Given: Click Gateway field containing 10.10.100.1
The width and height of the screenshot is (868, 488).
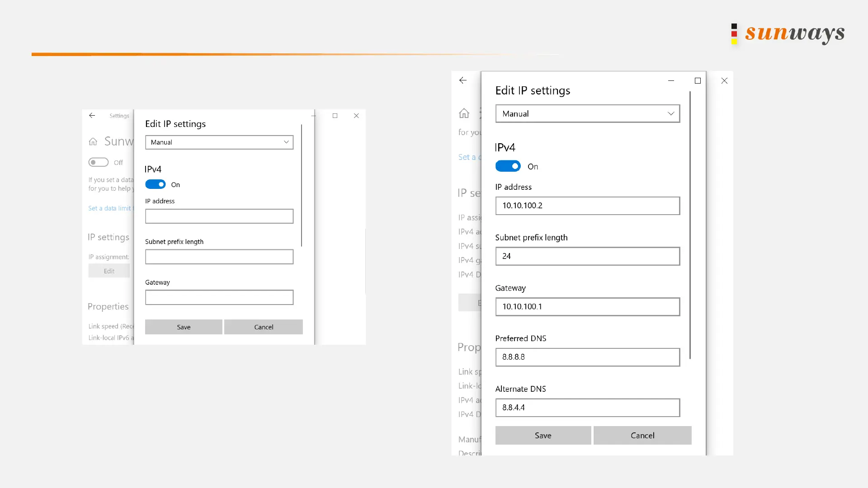Looking at the screenshot, I should pyautogui.click(x=587, y=307).
